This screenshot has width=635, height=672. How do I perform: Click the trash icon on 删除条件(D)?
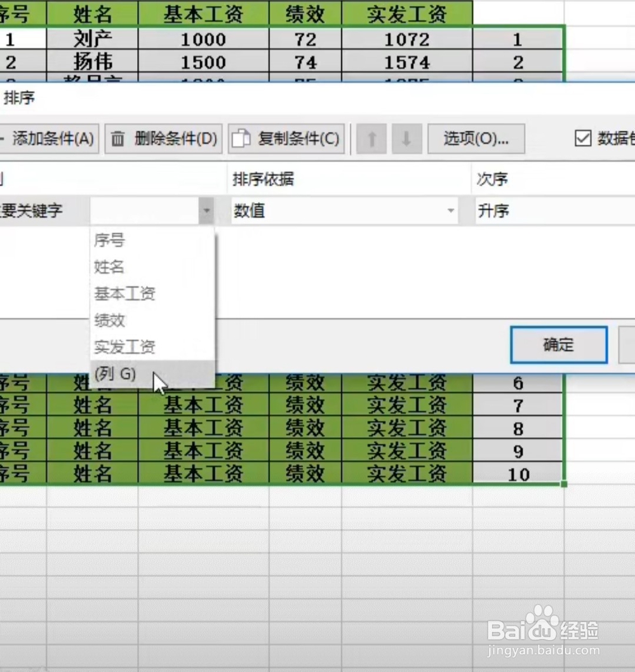tap(118, 138)
